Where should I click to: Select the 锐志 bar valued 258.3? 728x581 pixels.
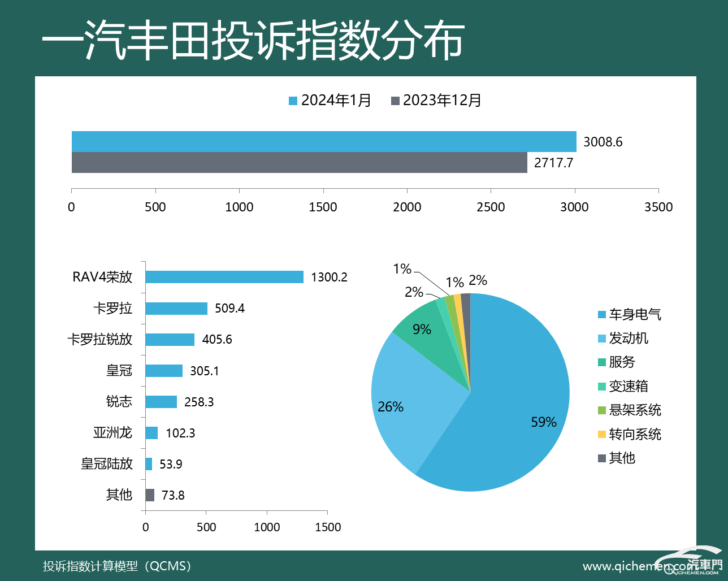point(161,402)
